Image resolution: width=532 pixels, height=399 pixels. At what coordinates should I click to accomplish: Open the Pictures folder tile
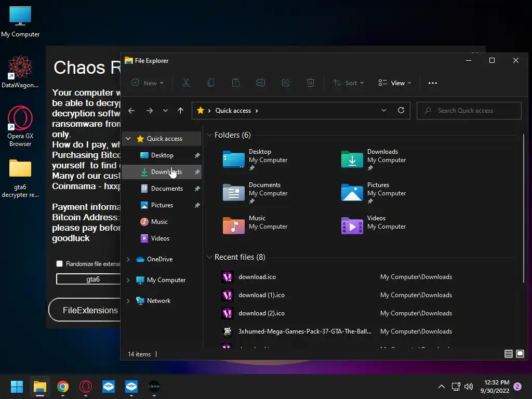[x=374, y=192]
